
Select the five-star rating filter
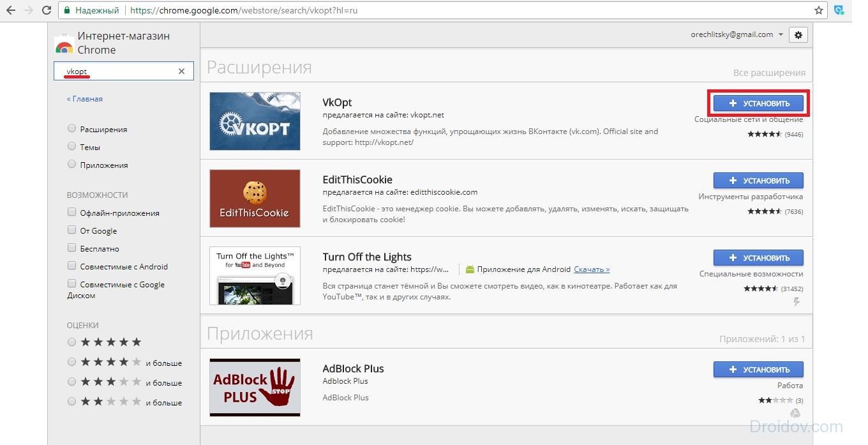tap(71, 342)
